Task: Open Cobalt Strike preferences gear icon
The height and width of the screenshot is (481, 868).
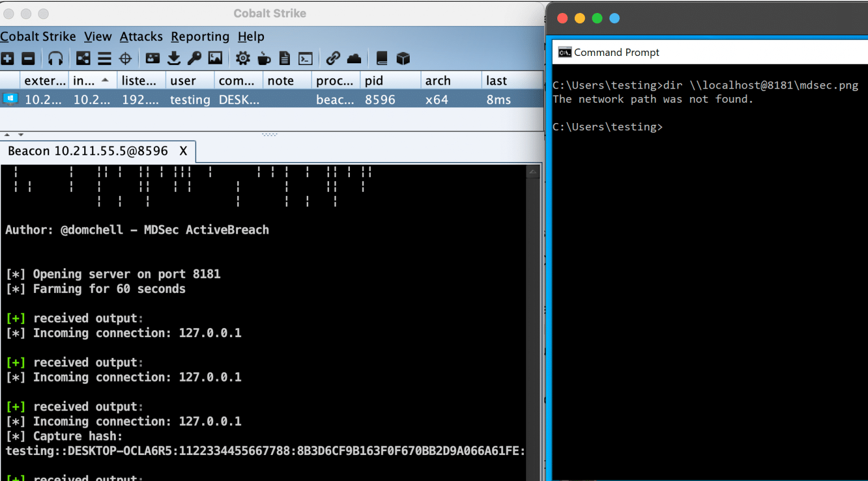Action: [242, 58]
